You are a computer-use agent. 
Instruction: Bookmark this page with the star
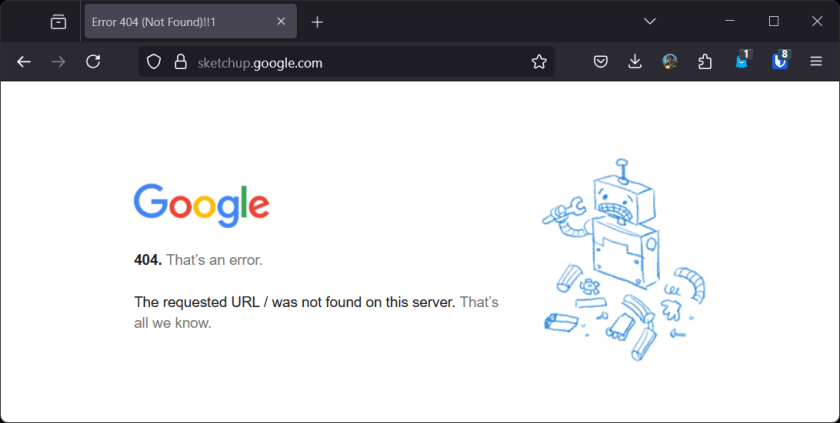pyautogui.click(x=539, y=62)
